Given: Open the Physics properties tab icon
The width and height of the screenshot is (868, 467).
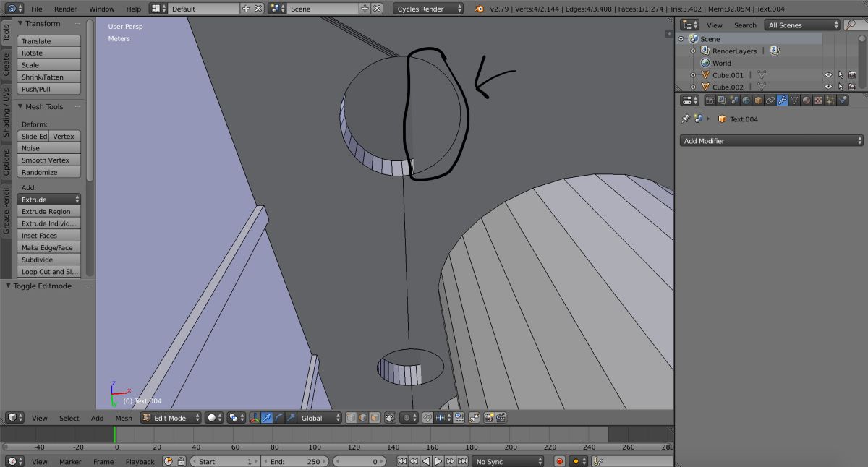Looking at the screenshot, I should click(843, 100).
